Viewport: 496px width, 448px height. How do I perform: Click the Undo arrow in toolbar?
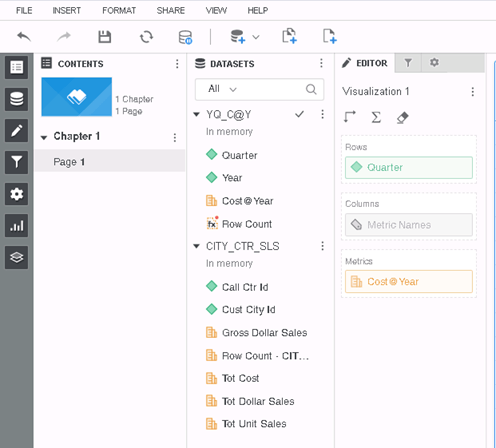click(x=24, y=36)
